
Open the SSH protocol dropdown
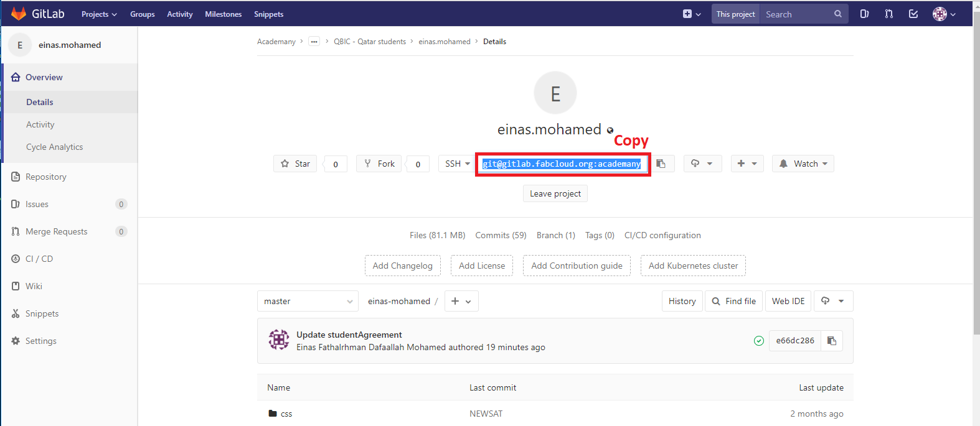tap(458, 164)
